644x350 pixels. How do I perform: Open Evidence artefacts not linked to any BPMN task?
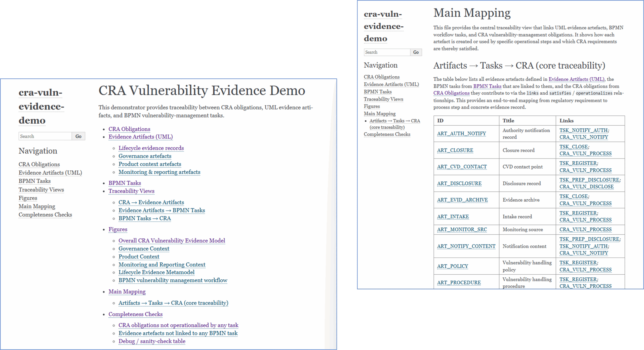coord(178,333)
